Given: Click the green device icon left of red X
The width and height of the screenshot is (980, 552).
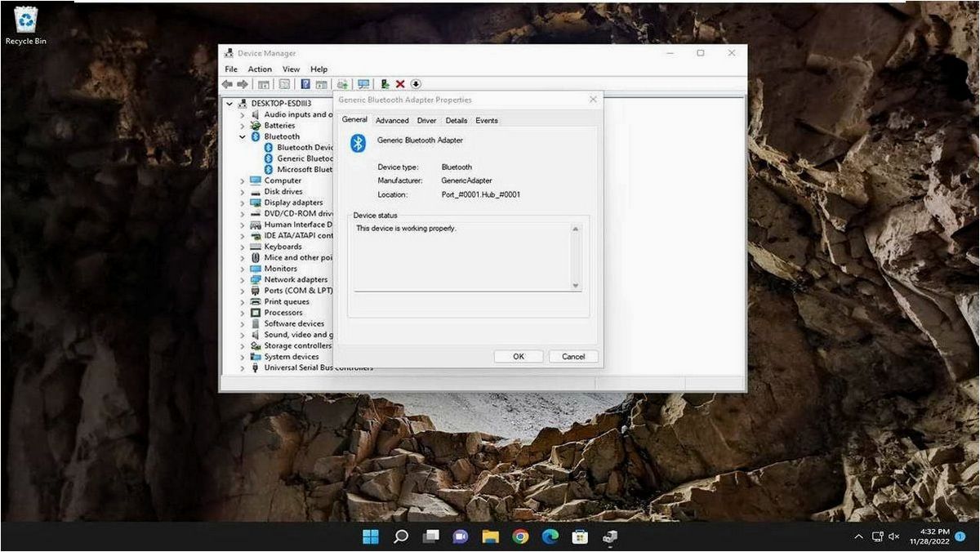Looking at the screenshot, I should (385, 84).
